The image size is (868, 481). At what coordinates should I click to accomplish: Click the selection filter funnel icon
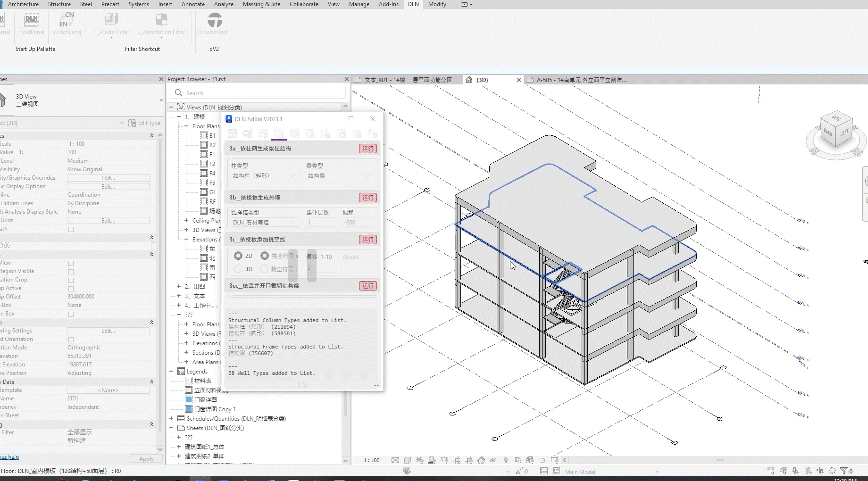tap(843, 471)
